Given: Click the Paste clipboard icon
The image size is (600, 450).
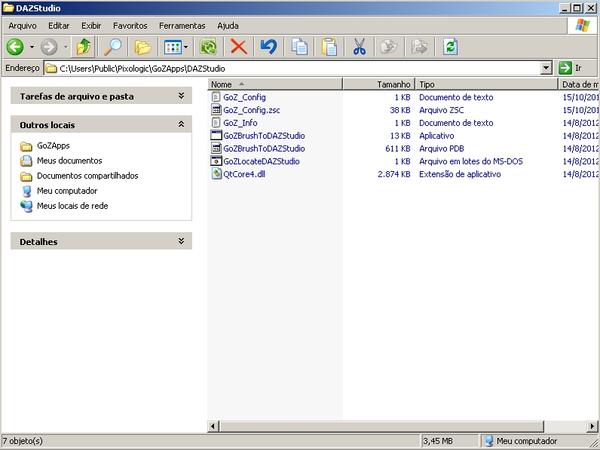Looking at the screenshot, I should point(329,47).
